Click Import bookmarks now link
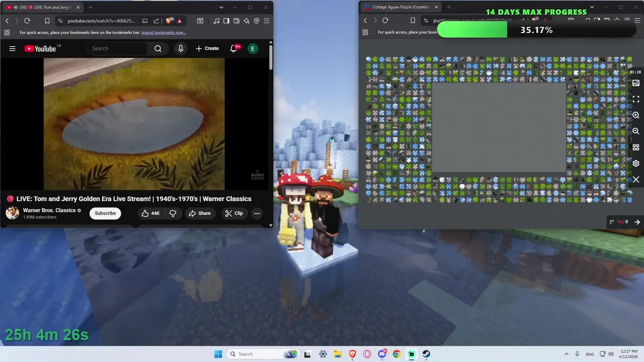Viewport: 644px width, 362px height. [x=164, y=33]
